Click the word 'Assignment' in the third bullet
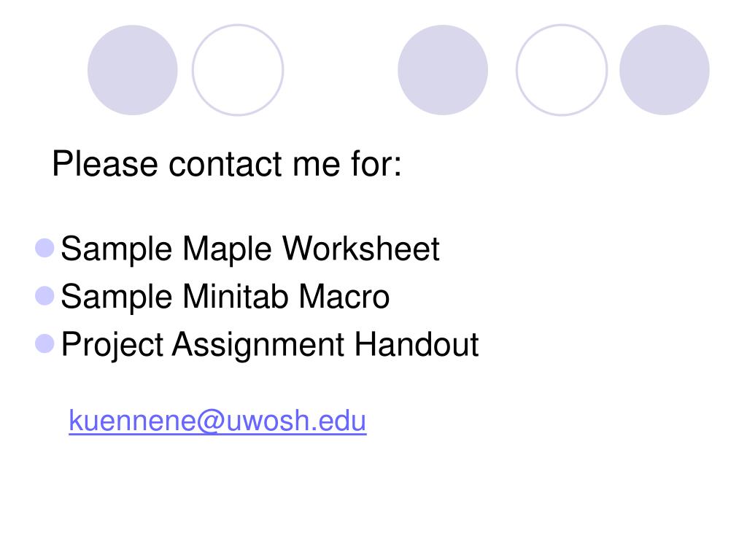The image size is (747, 560). coord(258,345)
